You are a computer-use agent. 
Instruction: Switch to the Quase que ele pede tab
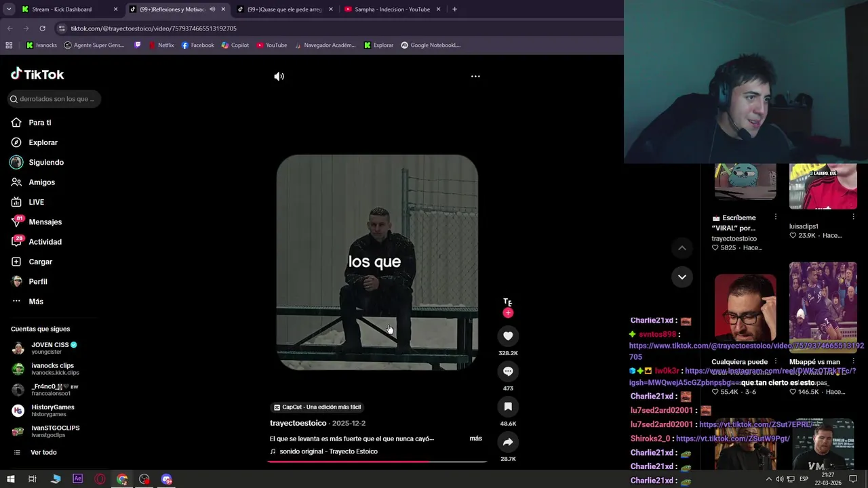[285, 9]
